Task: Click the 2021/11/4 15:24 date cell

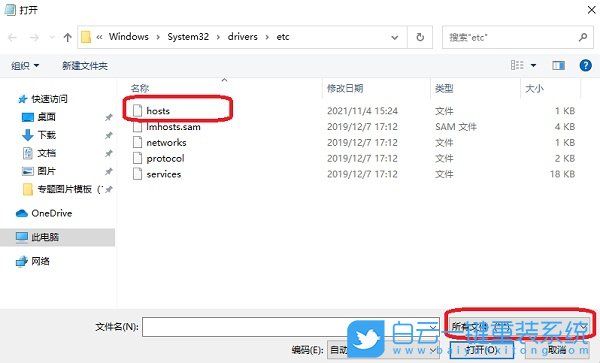Action: 362,111
